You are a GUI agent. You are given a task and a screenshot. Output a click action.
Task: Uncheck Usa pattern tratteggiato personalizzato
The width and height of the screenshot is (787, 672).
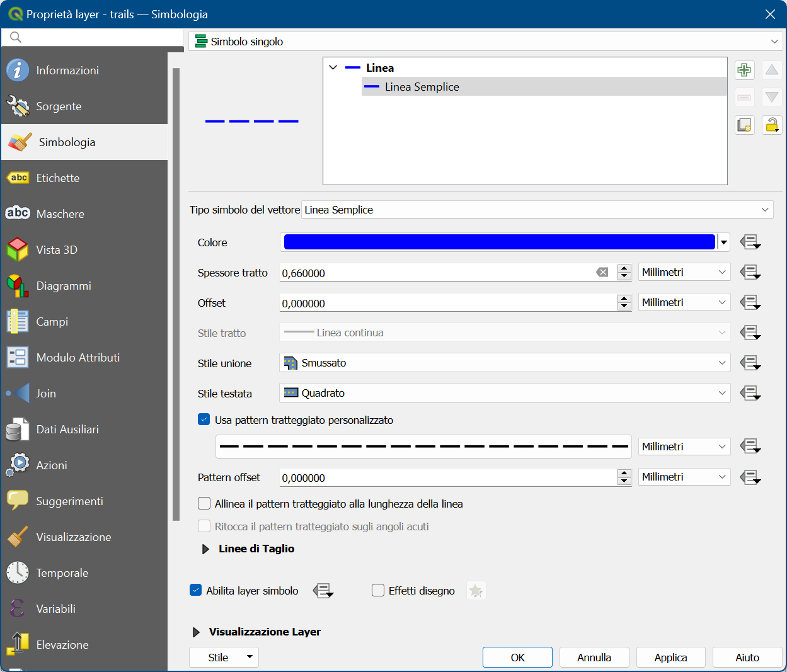(x=204, y=419)
